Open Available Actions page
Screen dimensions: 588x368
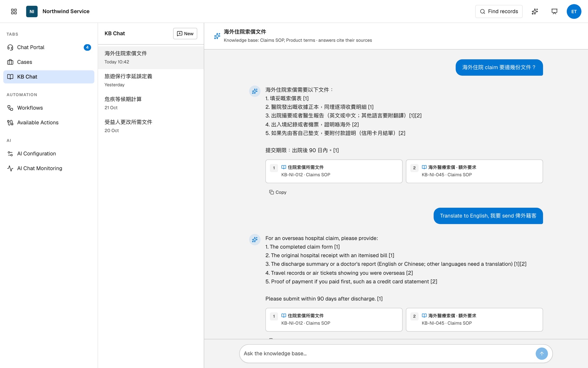[x=49, y=122]
